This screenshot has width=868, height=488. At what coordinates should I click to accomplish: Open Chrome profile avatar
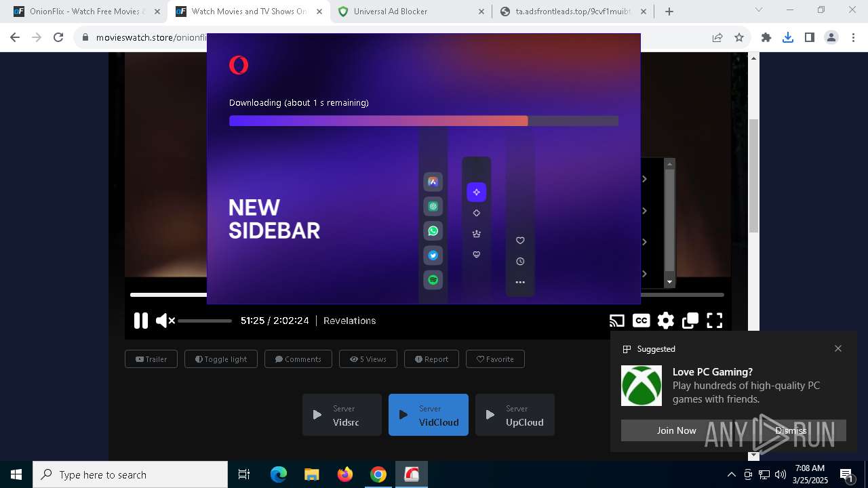pyautogui.click(x=831, y=38)
